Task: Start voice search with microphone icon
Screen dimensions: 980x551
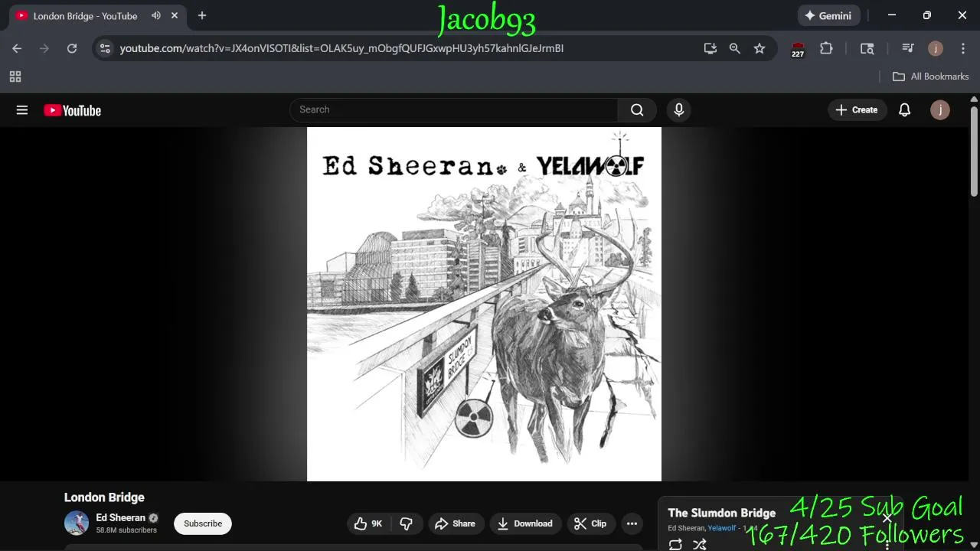Action: (678, 110)
